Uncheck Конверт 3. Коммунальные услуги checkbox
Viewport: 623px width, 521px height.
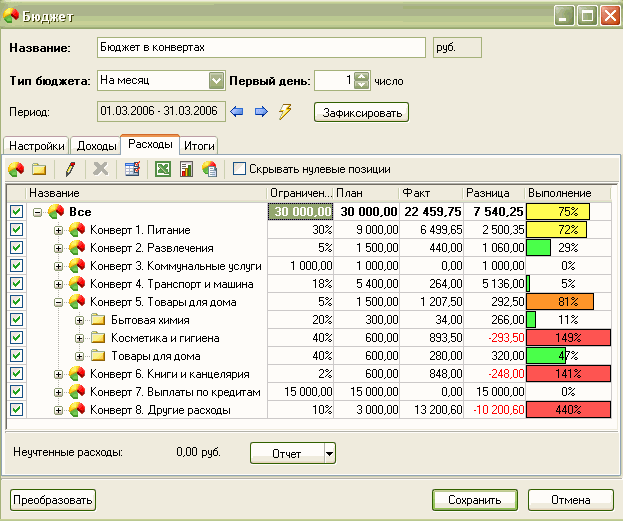[x=16, y=265]
